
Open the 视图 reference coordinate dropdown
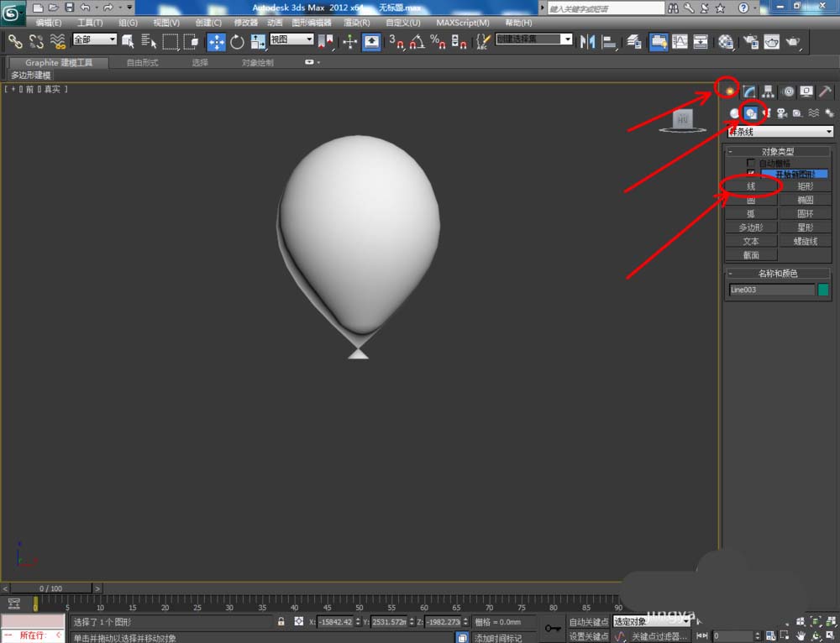point(291,39)
